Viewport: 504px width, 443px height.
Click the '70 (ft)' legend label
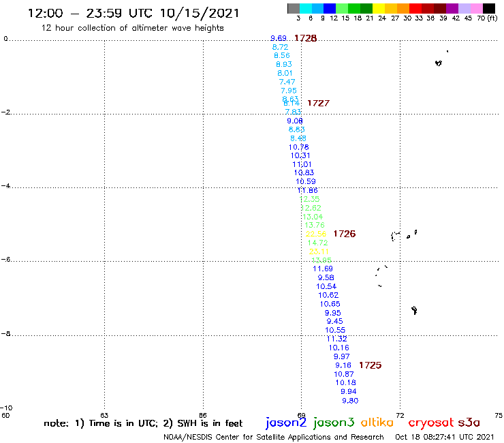click(487, 18)
